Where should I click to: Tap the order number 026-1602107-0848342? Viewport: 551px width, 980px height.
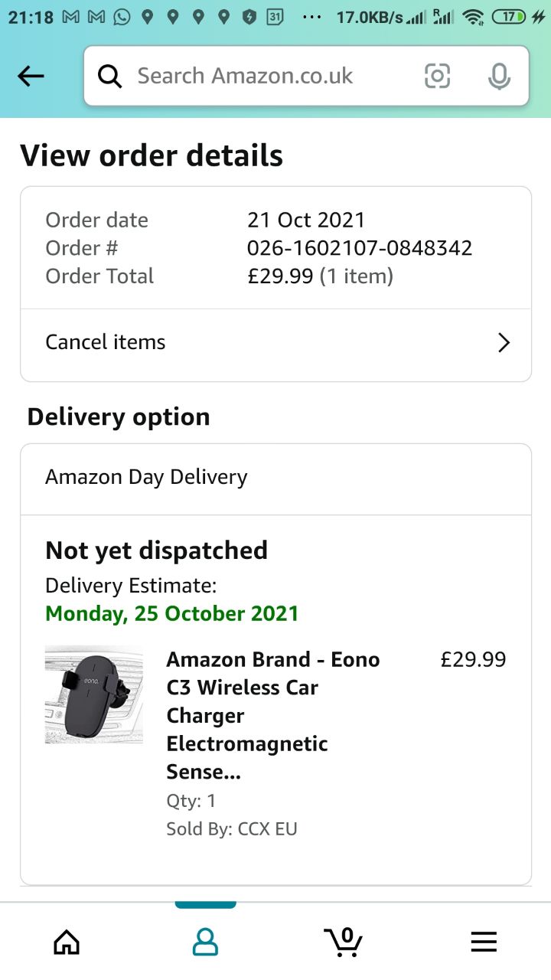(360, 248)
